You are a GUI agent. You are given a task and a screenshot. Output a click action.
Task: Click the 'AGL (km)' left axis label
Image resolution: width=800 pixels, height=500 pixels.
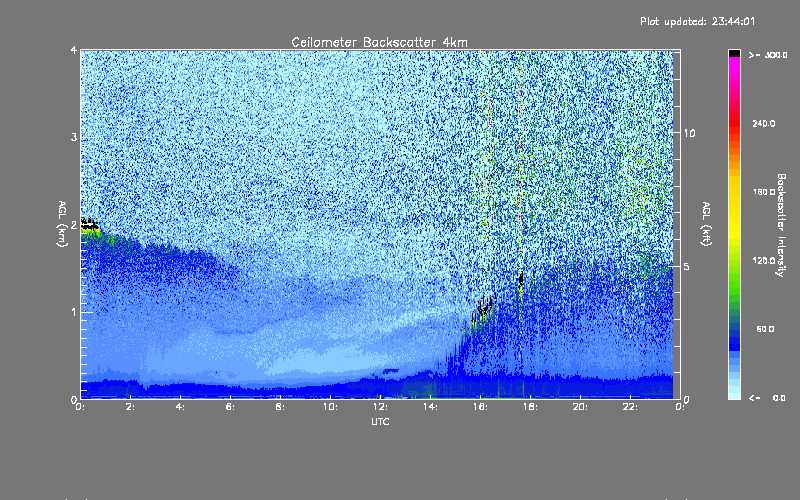point(62,224)
